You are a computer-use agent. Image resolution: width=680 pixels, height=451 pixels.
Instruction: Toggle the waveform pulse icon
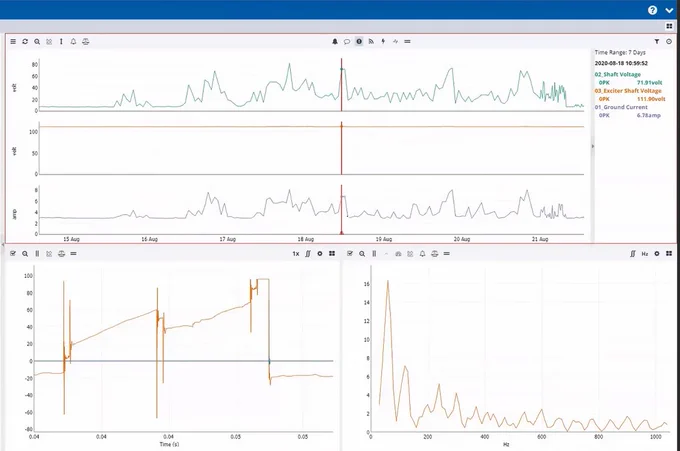pos(395,42)
